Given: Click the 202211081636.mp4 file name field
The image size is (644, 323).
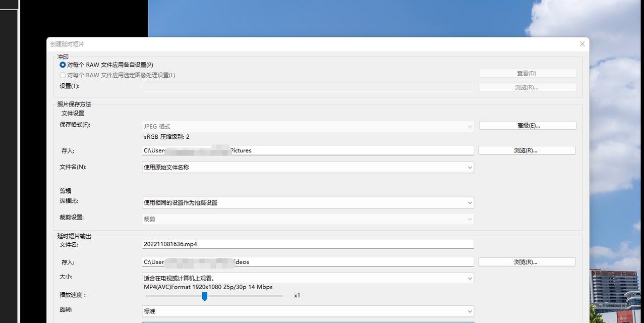Looking at the screenshot, I should click(308, 244).
